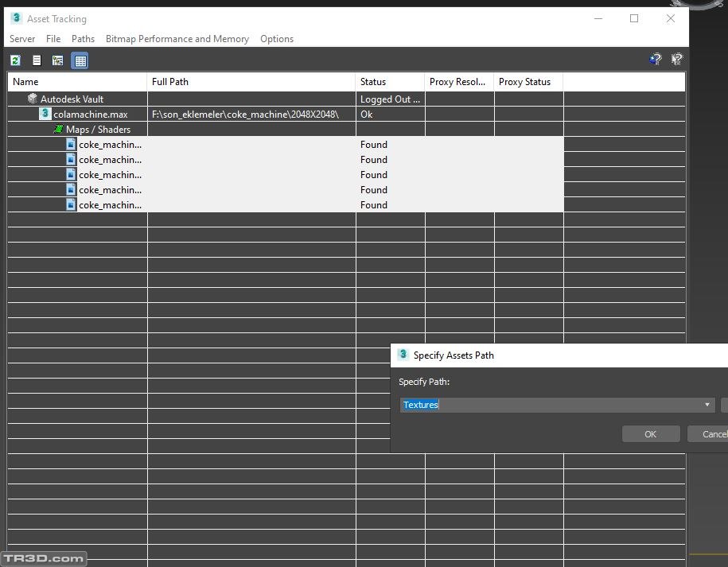Click the Status Log toolbar icon

click(x=37, y=60)
